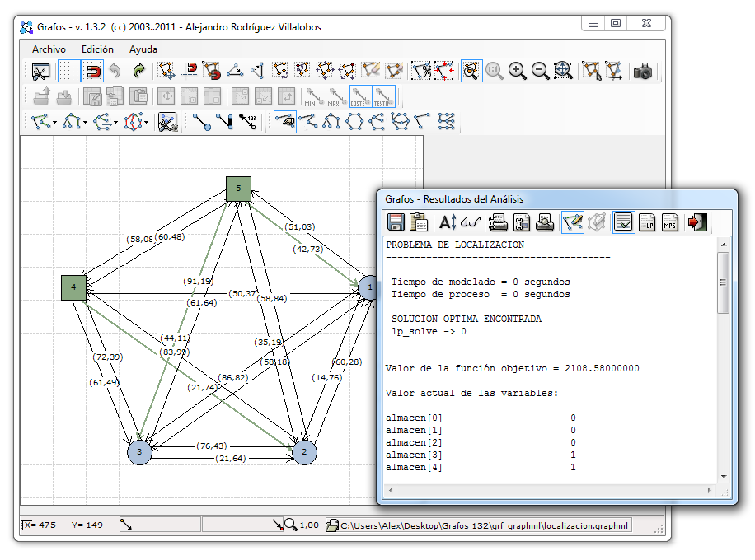This screenshot has width=755, height=560.
Task: Click the zoom in magnifier
Action: tap(518, 71)
